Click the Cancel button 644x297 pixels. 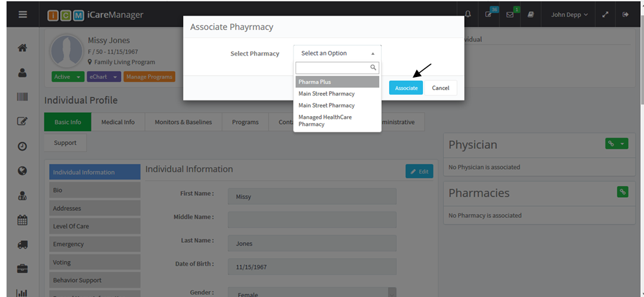(441, 87)
